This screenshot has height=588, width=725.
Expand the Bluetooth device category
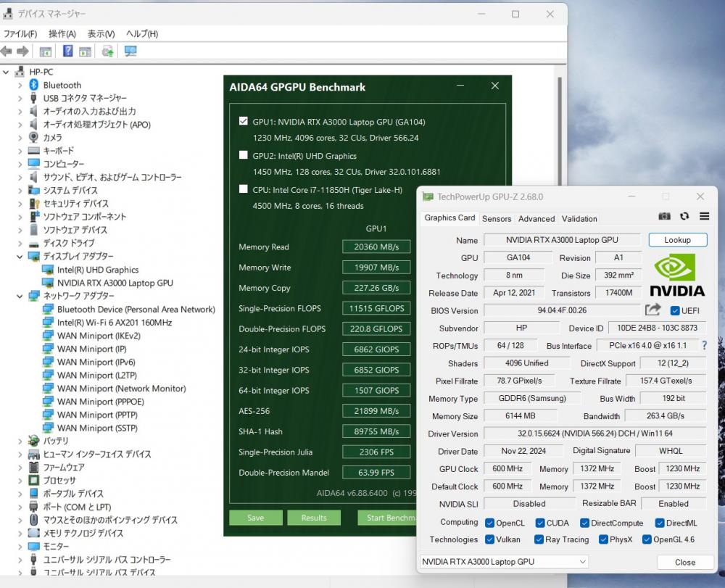tap(20, 85)
